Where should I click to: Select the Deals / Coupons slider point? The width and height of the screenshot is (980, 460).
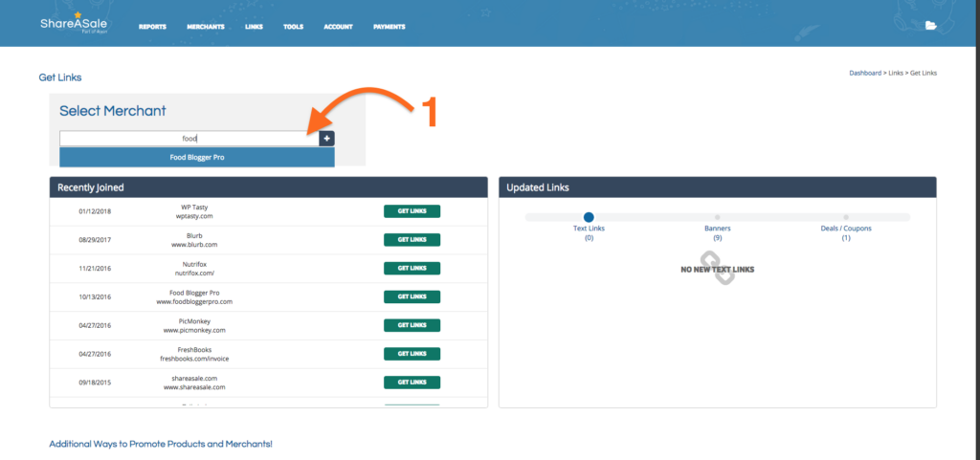(846, 217)
